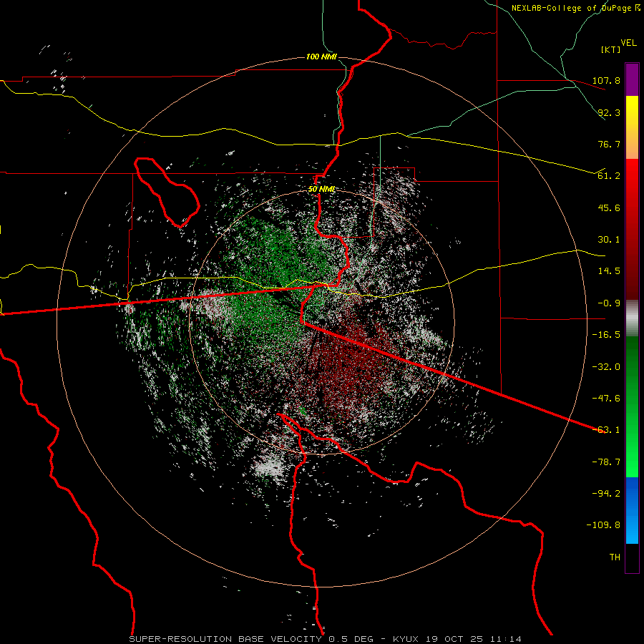This screenshot has height=644, width=644.
Task: Click the -0.9 velocity scale value
Action: point(609,303)
